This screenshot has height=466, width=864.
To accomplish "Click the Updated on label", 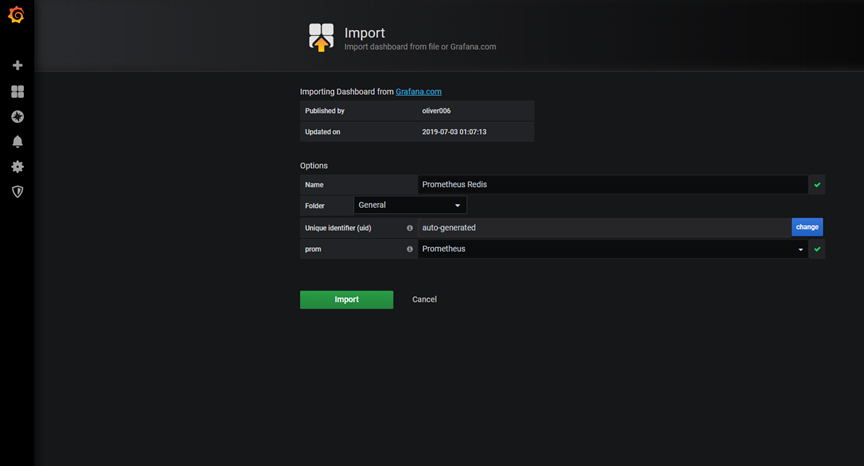I will click(x=322, y=132).
